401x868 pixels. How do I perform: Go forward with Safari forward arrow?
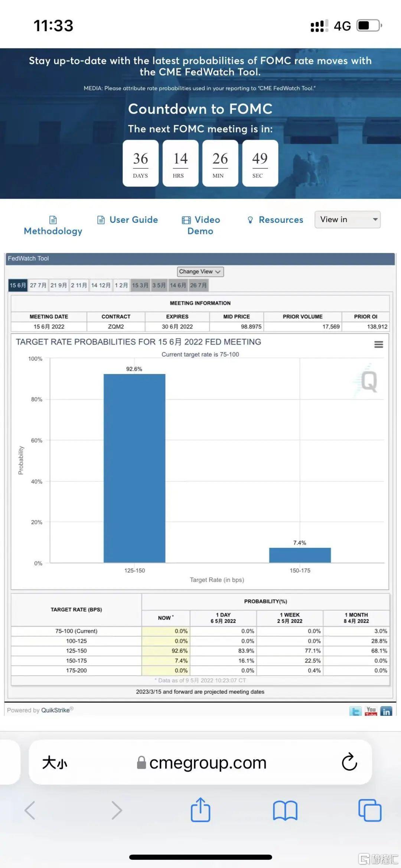117,810
